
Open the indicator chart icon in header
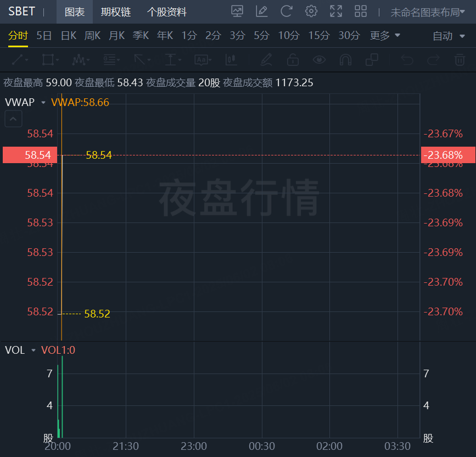coord(237,12)
